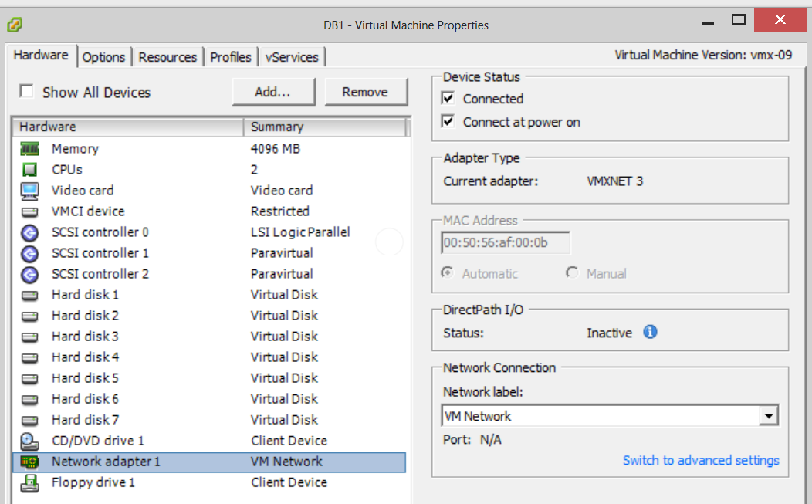Switch to the Options tab

coord(103,57)
